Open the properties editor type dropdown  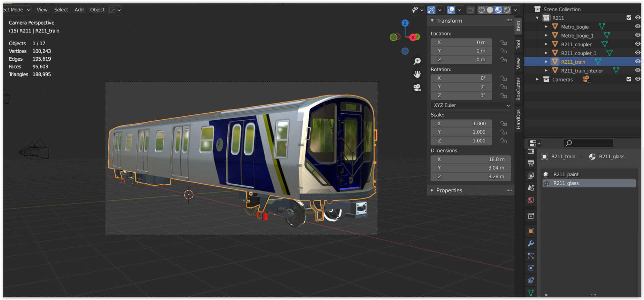[534, 143]
